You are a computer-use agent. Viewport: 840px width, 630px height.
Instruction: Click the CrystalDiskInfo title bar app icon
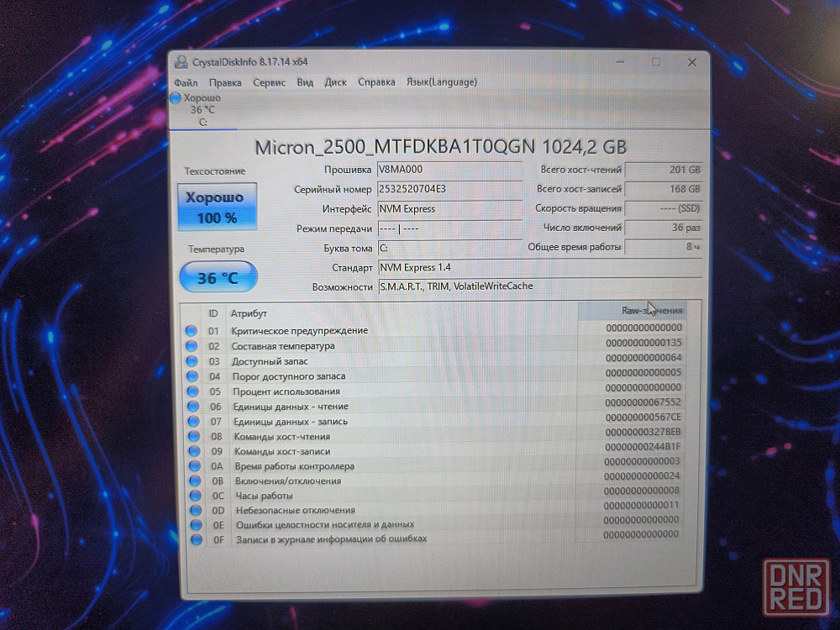point(180,62)
